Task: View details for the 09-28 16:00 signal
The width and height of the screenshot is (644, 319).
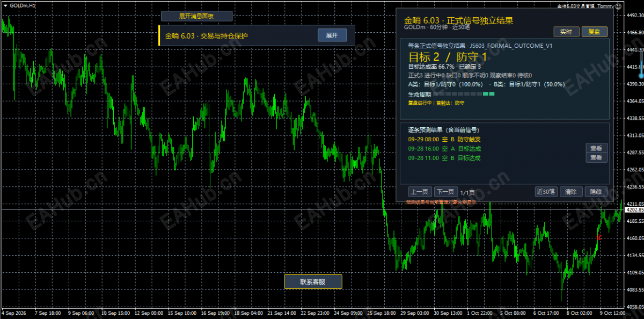Action: click(x=596, y=148)
